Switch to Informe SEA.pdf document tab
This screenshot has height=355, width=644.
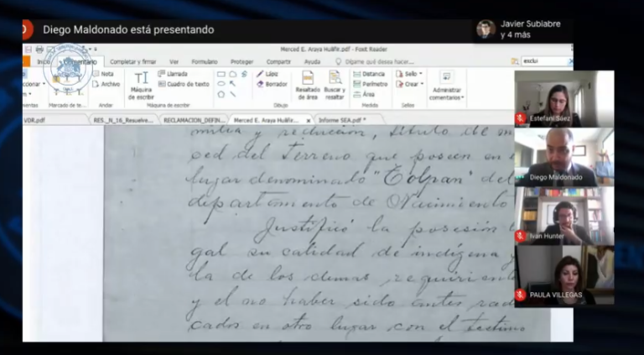click(340, 120)
